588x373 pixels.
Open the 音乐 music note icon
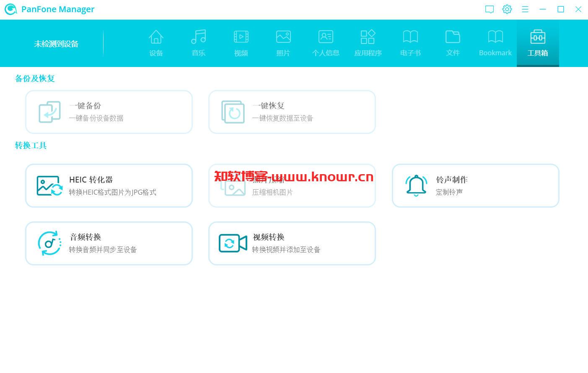[199, 37]
